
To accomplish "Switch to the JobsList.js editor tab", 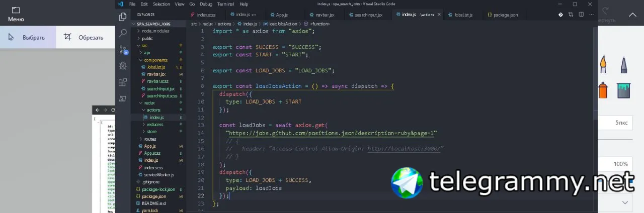I will pyautogui.click(x=463, y=15).
